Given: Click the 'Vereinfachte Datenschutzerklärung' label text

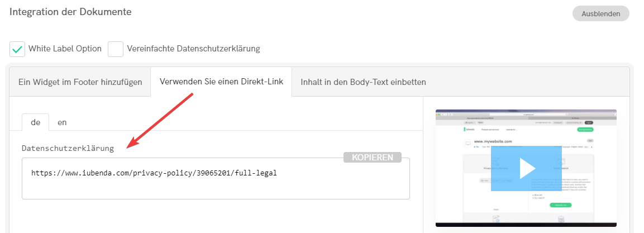Looking at the screenshot, I should click(193, 49).
